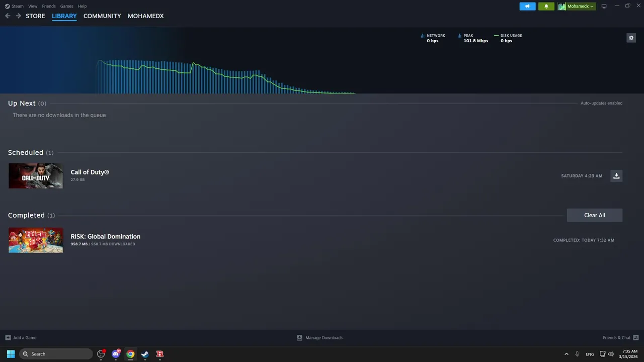The height and width of the screenshot is (362, 644).
Task: Expand the Mohamedx account dropdown
Action: pos(592,7)
